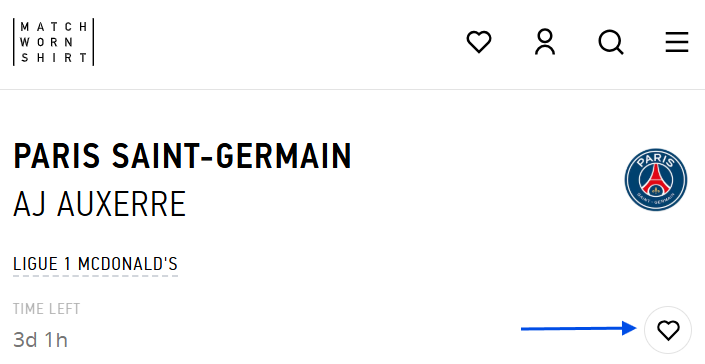The width and height of the screenshot is (705, 364).
Task: Select the PARIS SAINT-GERMAIN heading
Action: coord(182,156)
